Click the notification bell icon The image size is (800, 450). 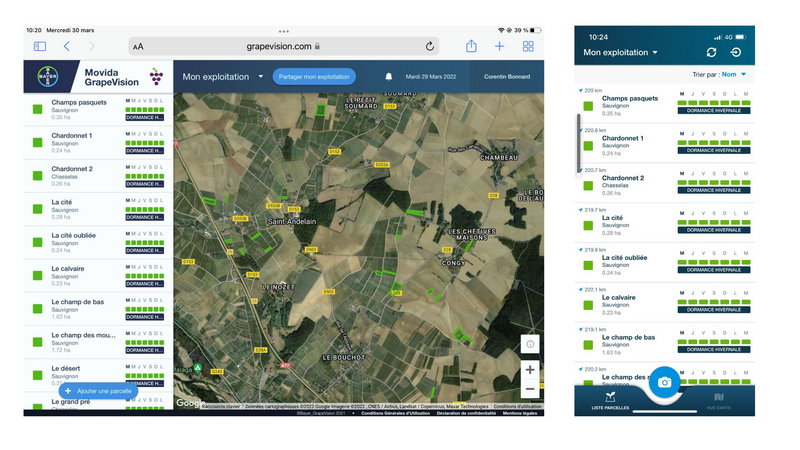coord(389,77)
